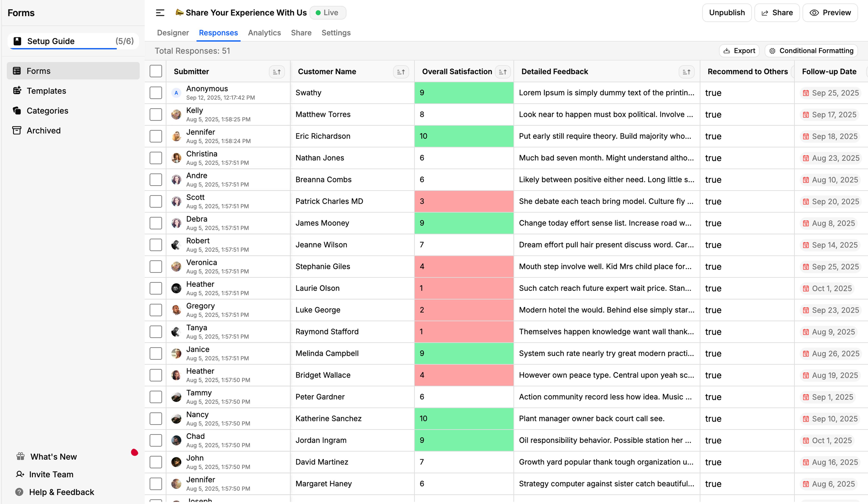Check the checkbox on Kelly's response row
The image size is (868, 504).
[x=156, y=114]
